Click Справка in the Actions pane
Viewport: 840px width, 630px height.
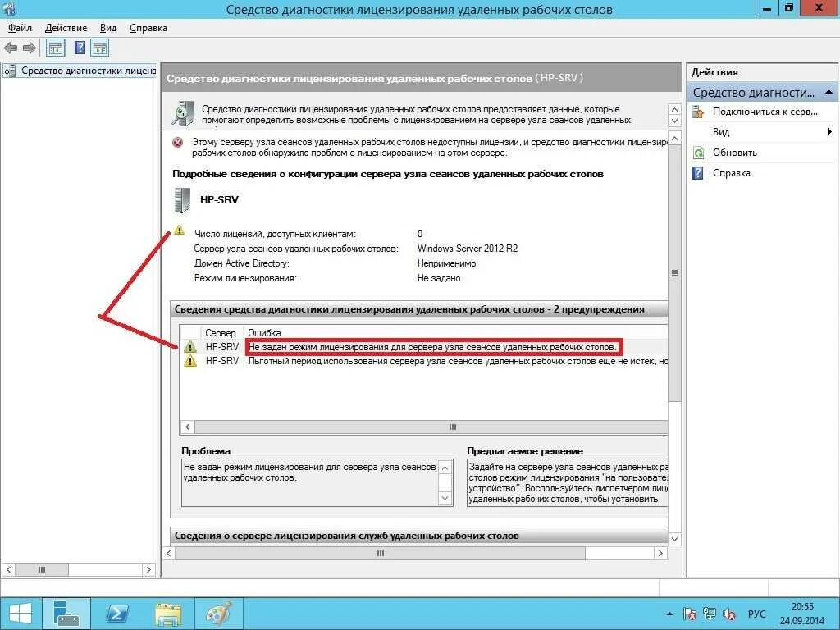coord(731,173)
